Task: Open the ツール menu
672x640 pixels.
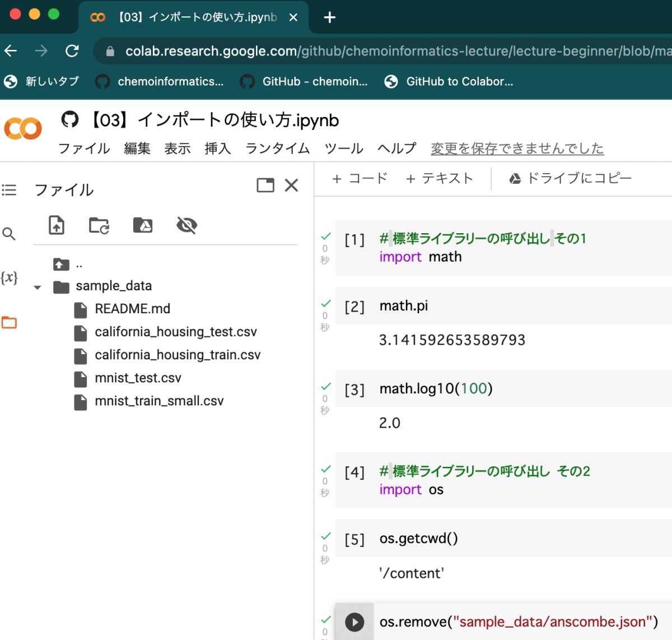Action: coord(343,149)
